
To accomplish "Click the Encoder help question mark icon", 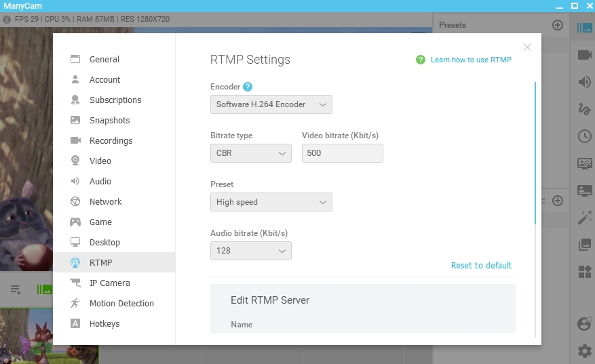I will (248, 87).
